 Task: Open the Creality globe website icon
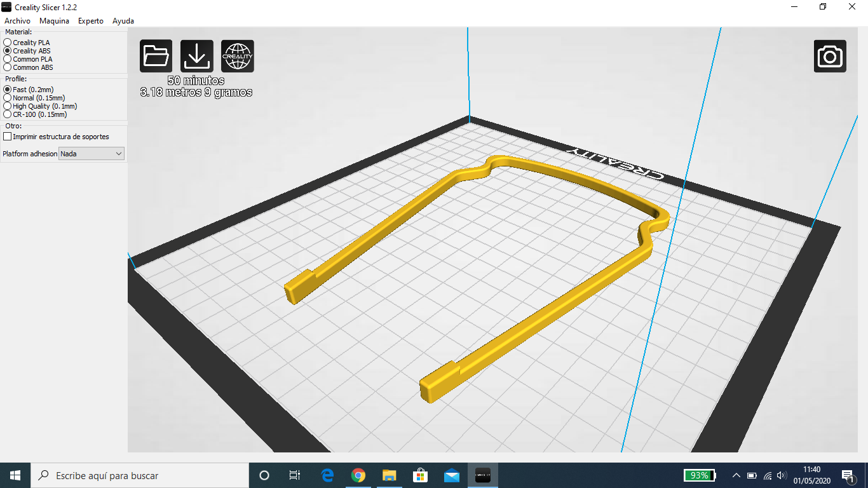click(x=238, y=56)
